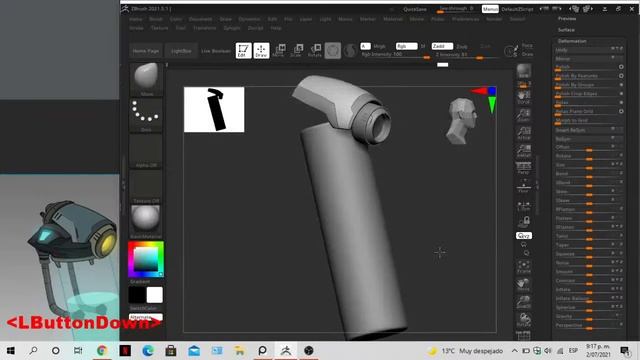
Task: Open the Mail app from the taskbar
Action: [194, 350]
